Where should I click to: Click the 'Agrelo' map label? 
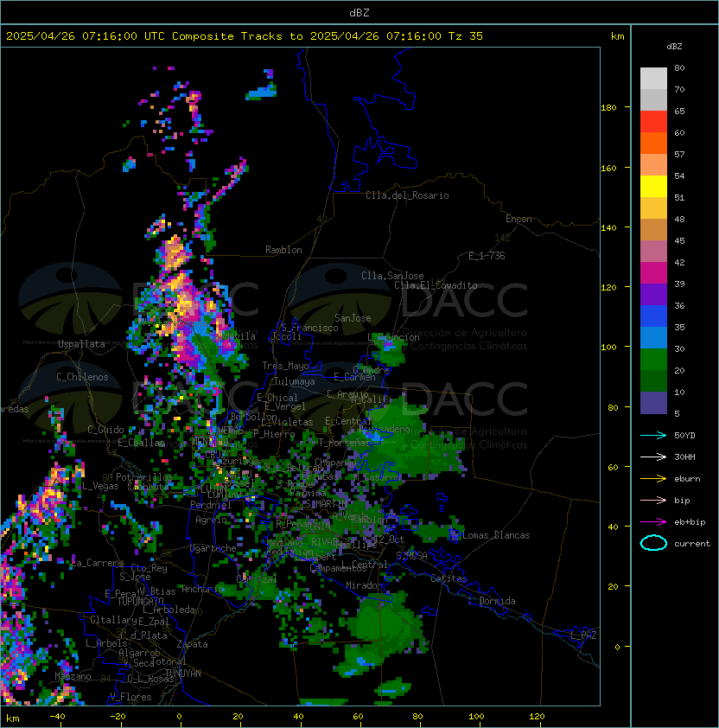click(211, 520)
